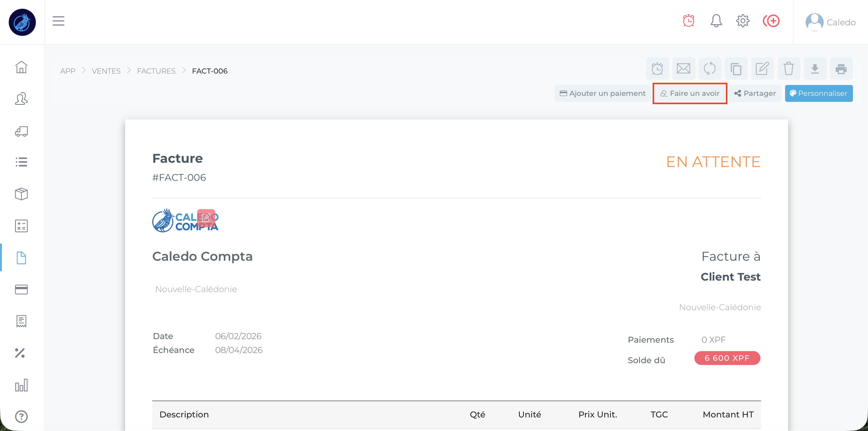The height and width of the screenshot is (431, 868).
Task: Click the reminder clock toolbar icon
Action: pyautogui.click(x=657, y=69)
